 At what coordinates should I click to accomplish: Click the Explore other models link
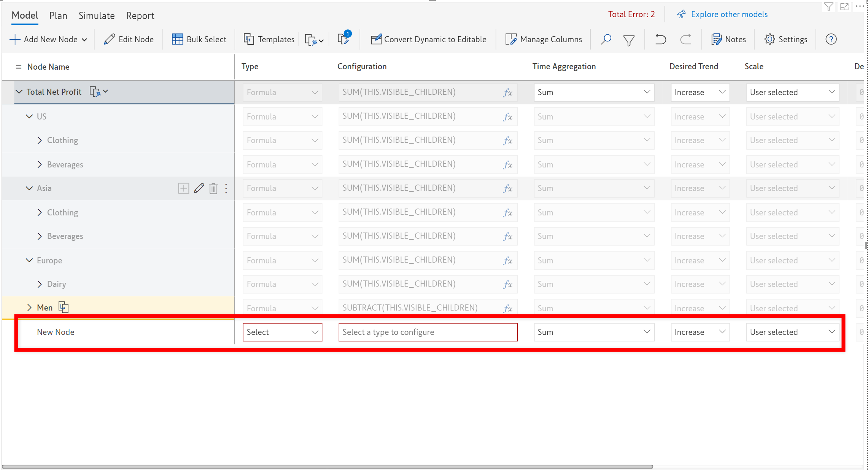pos(729,14)
